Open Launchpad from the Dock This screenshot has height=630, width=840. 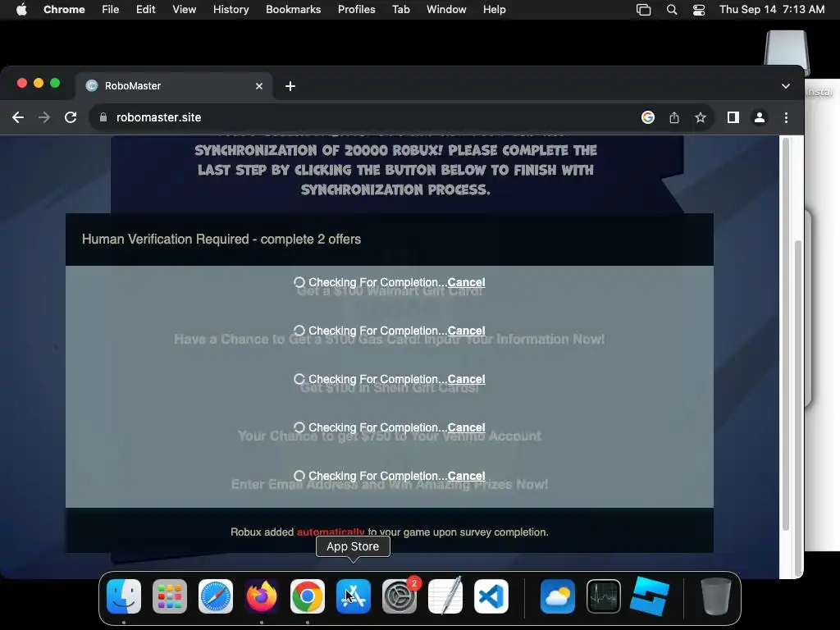tap(170, 596)
